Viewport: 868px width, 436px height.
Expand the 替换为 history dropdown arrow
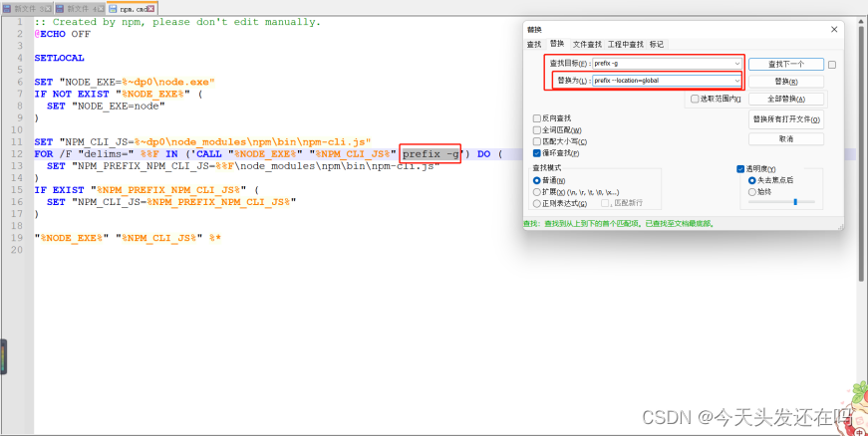pyautogui.click(x=736, y=81)
